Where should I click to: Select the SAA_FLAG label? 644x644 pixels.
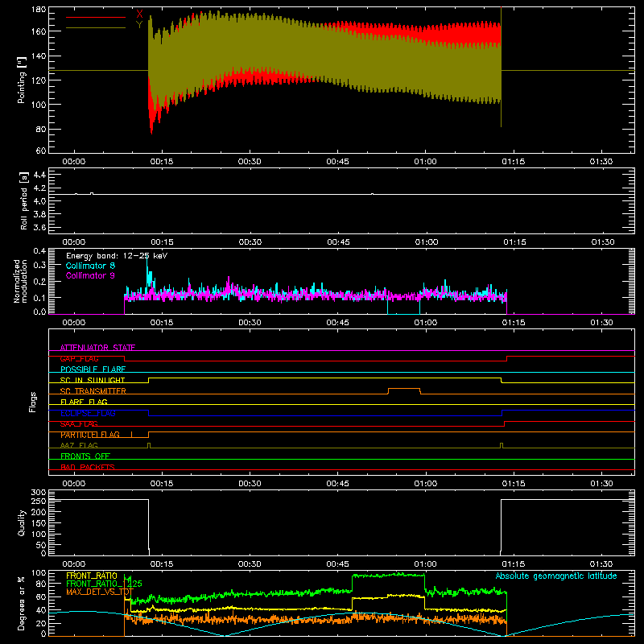[x=79, y=423]
